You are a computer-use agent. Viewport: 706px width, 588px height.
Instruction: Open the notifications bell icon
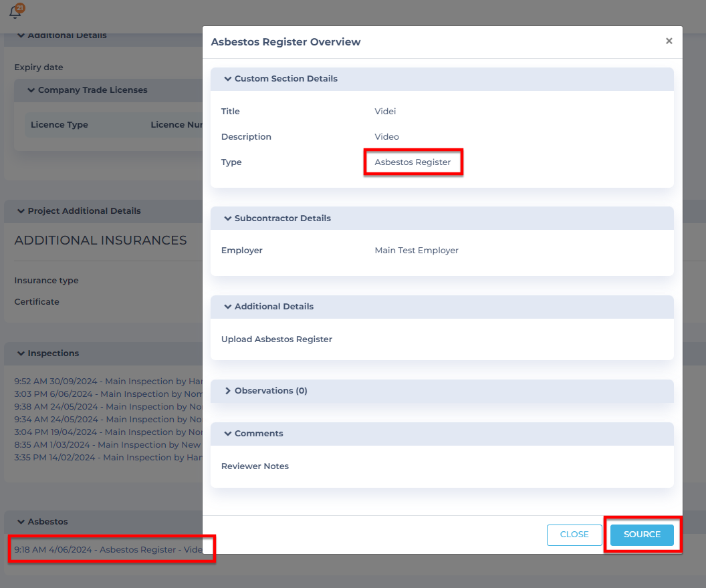[x=15, y=12]
